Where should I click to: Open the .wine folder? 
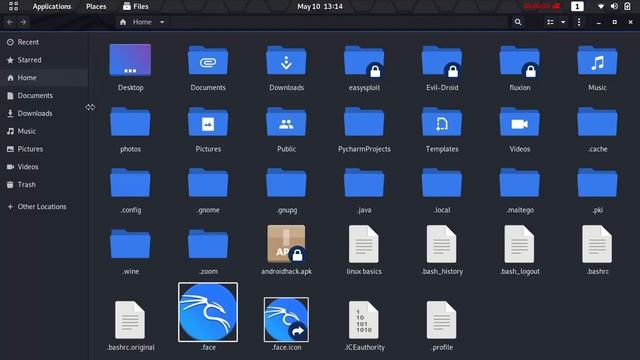(130, 244)
